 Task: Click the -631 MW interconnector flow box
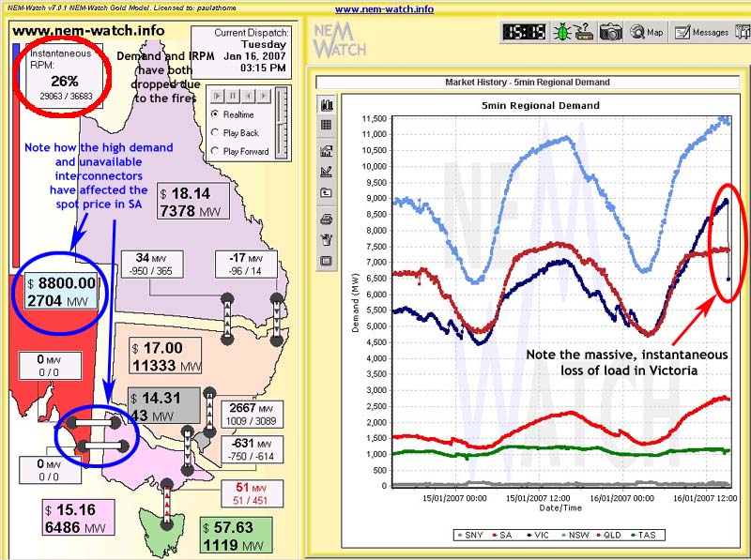[252, 449]
